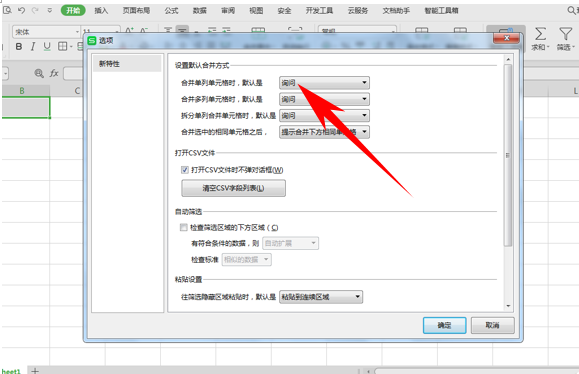
Task: Select column B header
Action: click(x=22, y=91)
